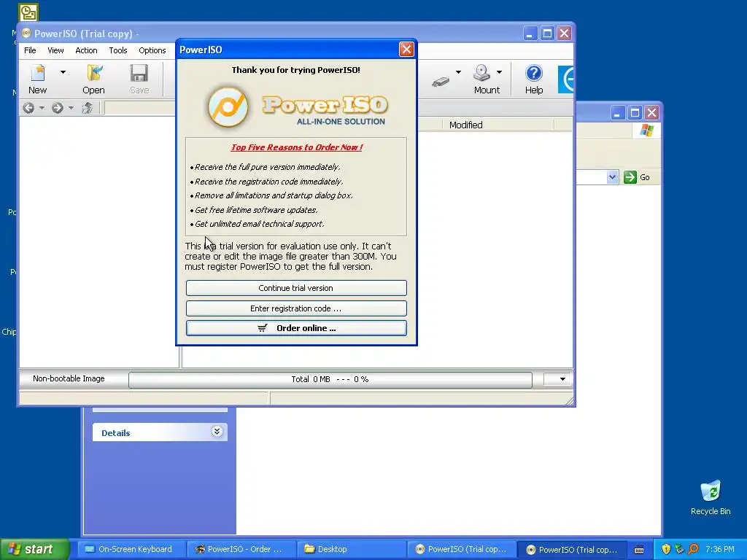Open the Back history dropdown arrow
747x560 pixels.
(42, 108)
